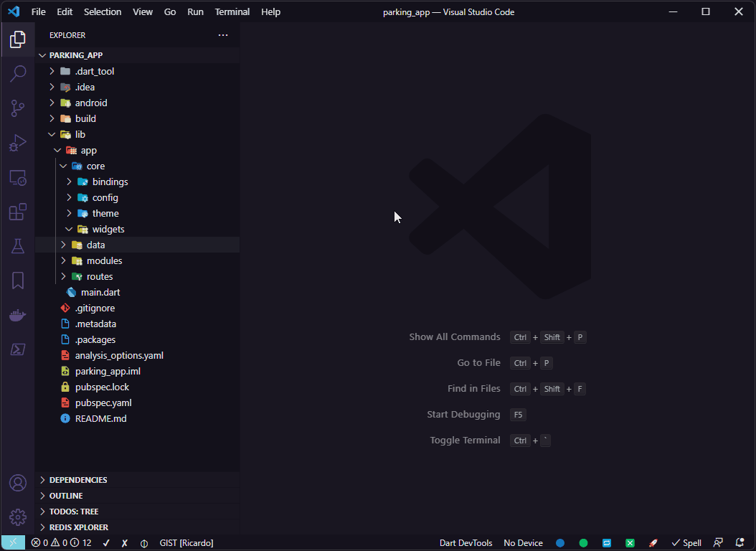Click Dart DevTools in status bar
Screen dimensions: 756x551
pyautogui.click(x=466, y=543)
